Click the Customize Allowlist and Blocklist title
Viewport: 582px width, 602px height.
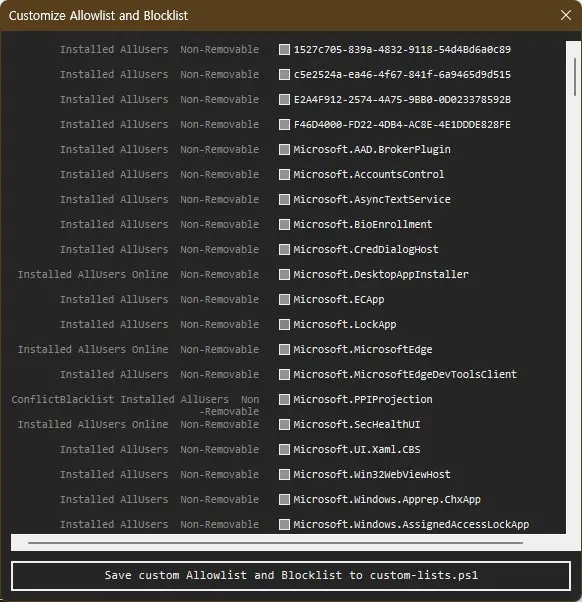tap(98, 16)
